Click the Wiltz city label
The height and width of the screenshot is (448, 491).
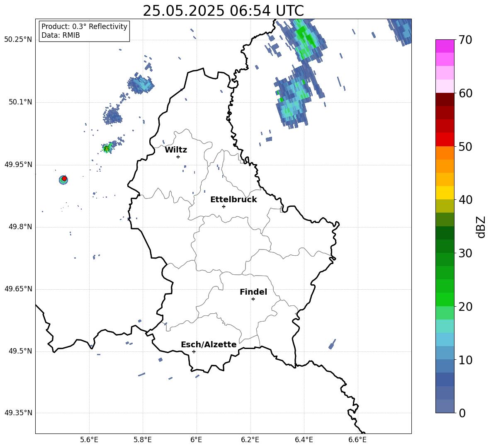pos(176,150)
